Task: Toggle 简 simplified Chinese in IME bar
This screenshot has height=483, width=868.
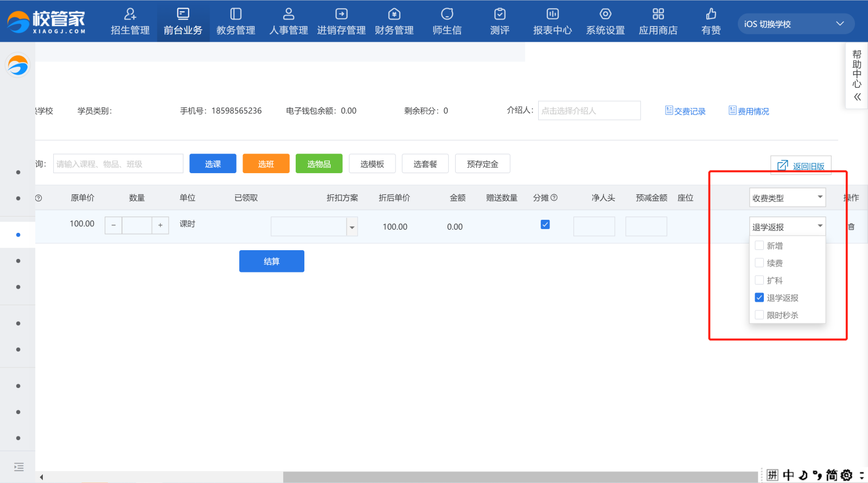Action: 831,475
